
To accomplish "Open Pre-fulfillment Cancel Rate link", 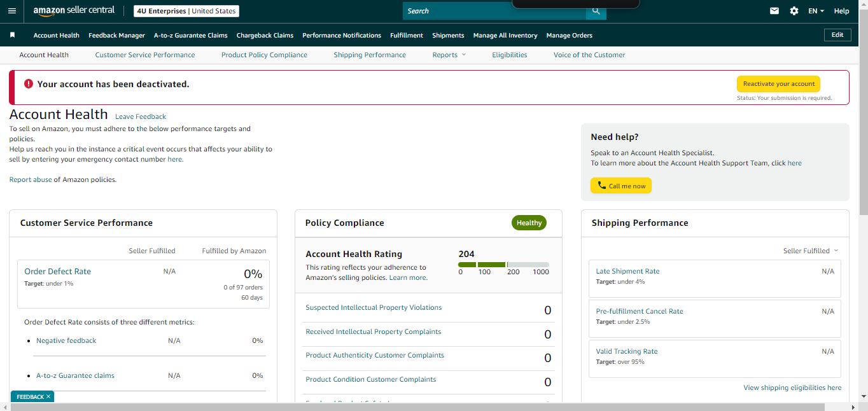I will (640, 311).
